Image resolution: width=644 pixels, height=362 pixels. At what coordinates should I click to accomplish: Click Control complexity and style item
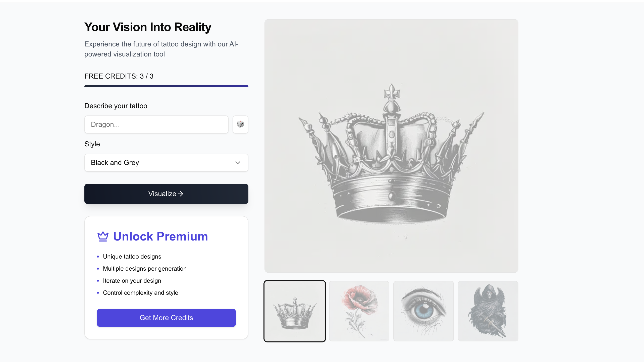pos(141,293)
